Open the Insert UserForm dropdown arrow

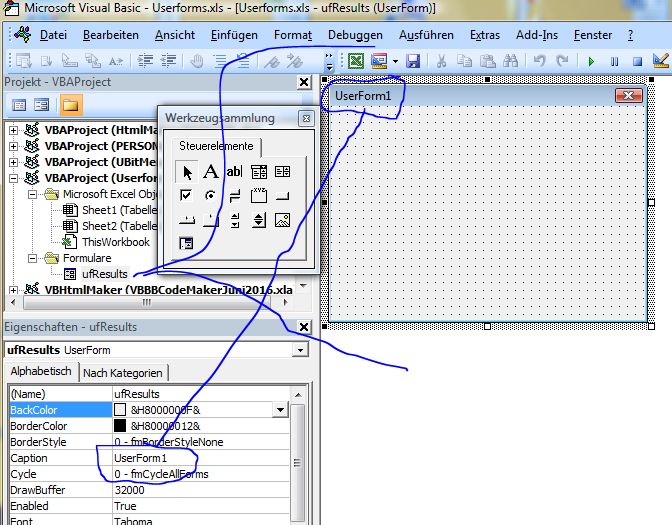point(395,61)
